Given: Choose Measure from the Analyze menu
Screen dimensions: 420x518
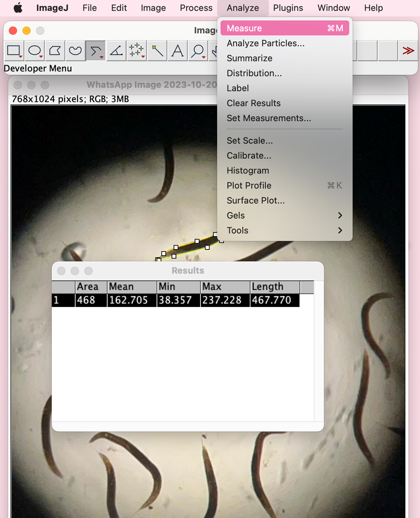Looking at the screenshot, I should click(x=284, y=28).
